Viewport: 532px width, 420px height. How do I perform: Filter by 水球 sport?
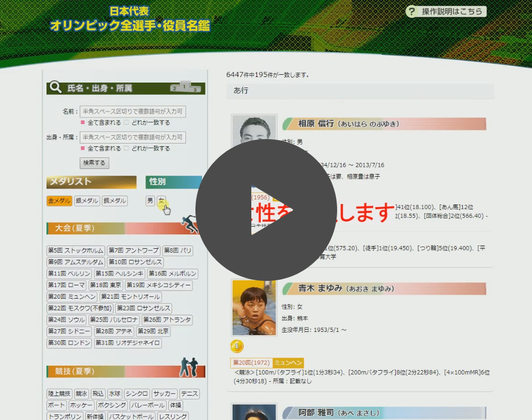(x=115, y=394)
